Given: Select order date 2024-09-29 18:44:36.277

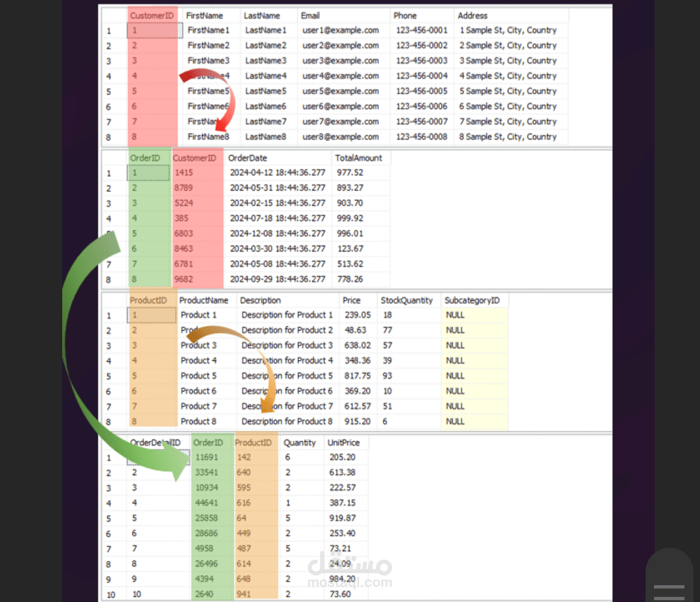Looking at the screenshot, I should click(x=277, y=279).
